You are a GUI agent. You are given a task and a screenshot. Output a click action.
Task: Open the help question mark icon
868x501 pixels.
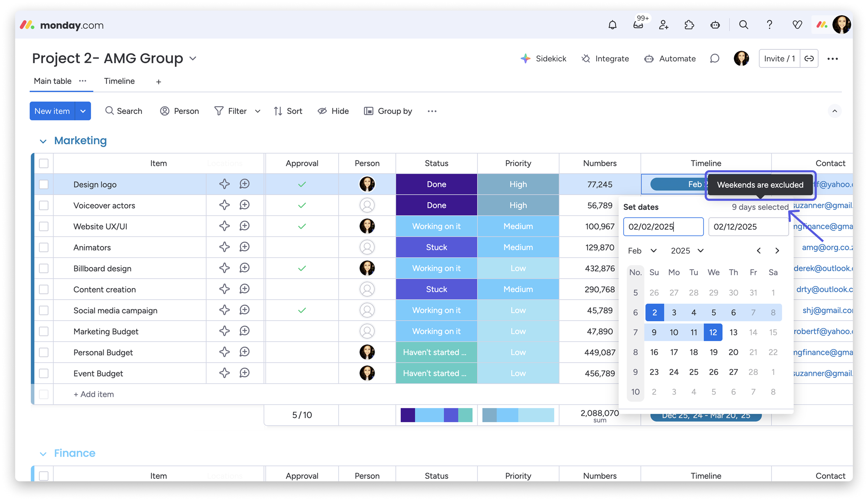770,25
